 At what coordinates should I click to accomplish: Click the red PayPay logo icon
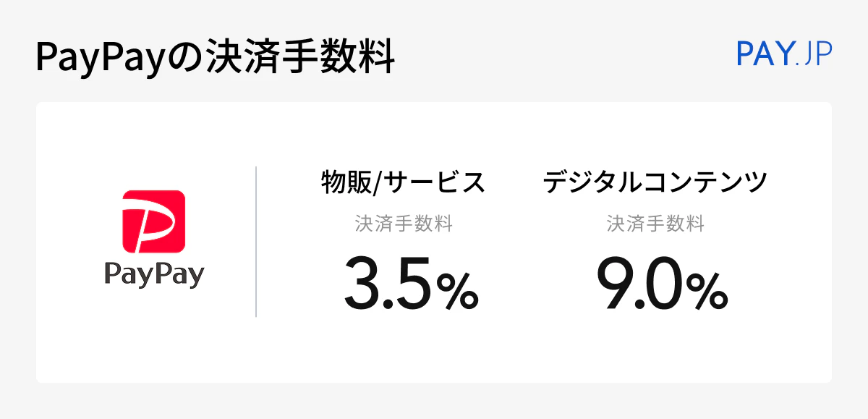click(154, 221)
